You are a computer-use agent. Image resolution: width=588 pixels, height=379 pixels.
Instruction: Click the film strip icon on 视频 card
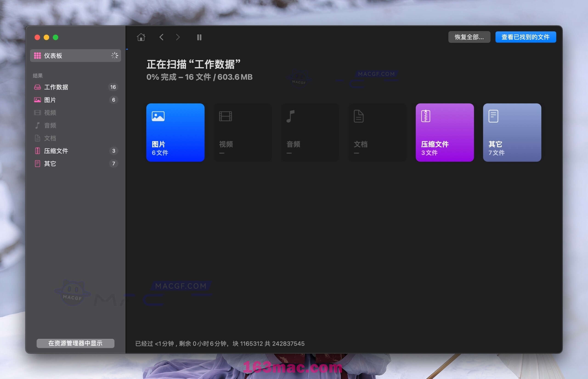[226, 116]
